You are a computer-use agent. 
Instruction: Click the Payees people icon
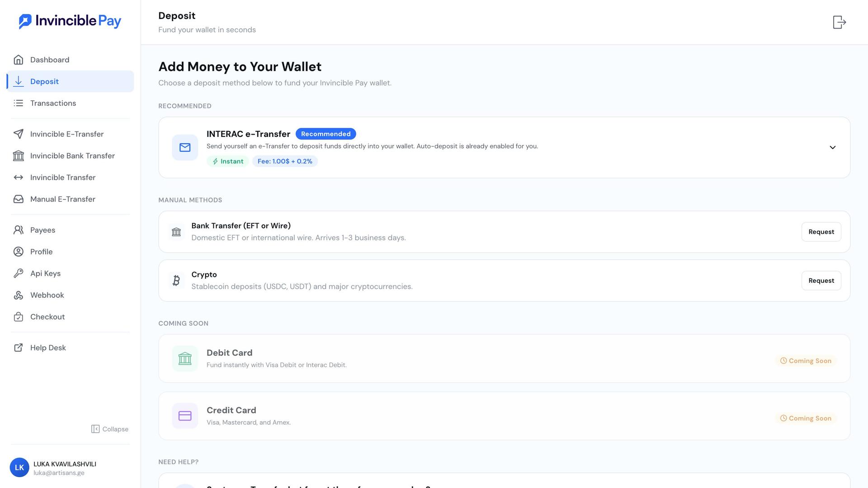pyautogui.click(x=19, y=230)
